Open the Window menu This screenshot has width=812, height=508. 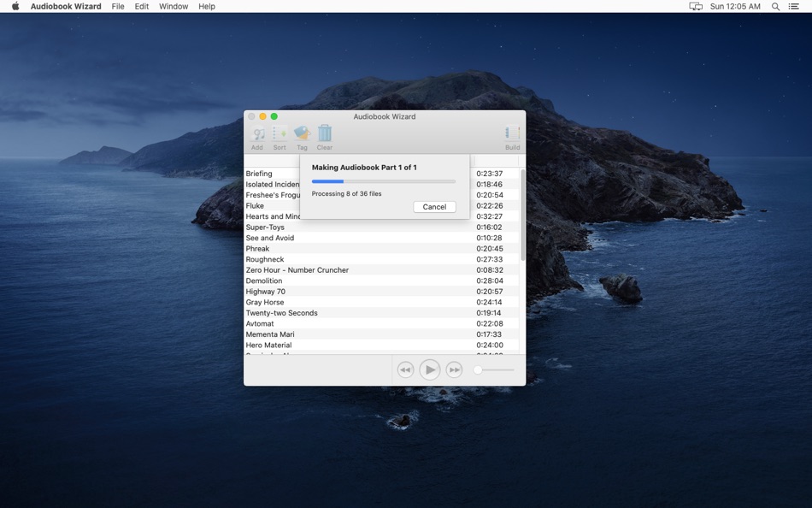(x=174, y=6)
